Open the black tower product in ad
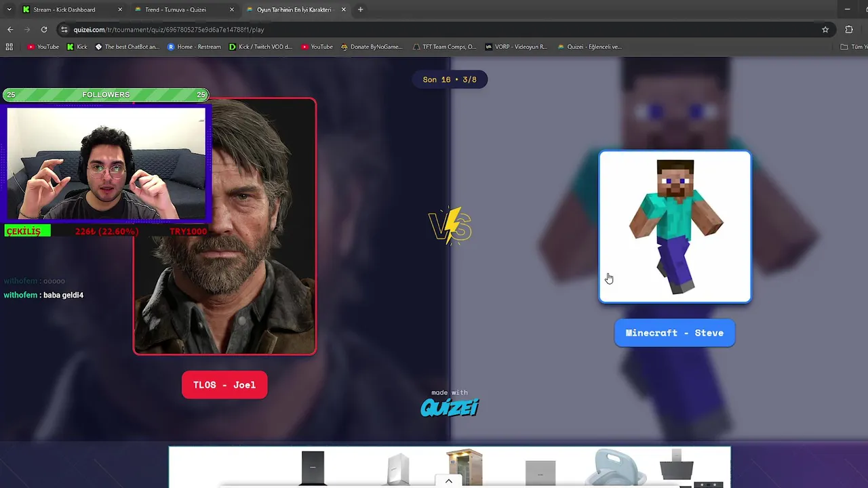This screenshot has width=868, height=488. (x=313, y=468)
